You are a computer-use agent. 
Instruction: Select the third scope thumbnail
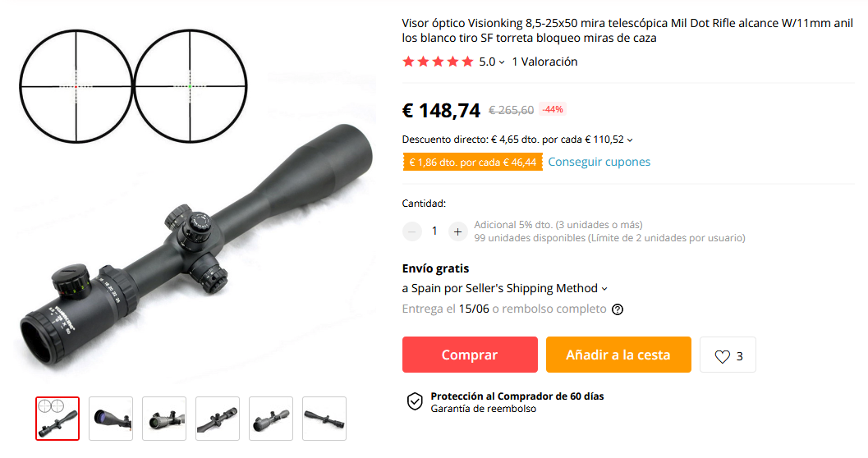[164, 419]
